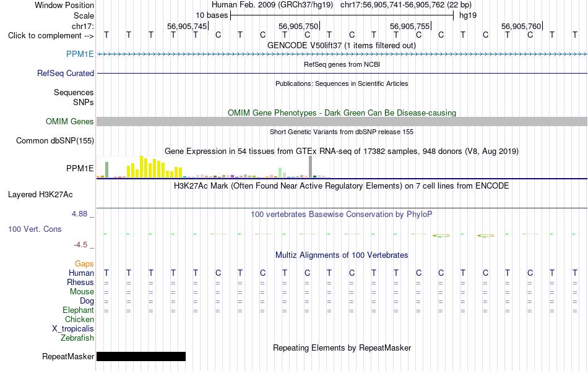
Task: Select the Zebrafish alignment row label
Action: click(77, 338)
